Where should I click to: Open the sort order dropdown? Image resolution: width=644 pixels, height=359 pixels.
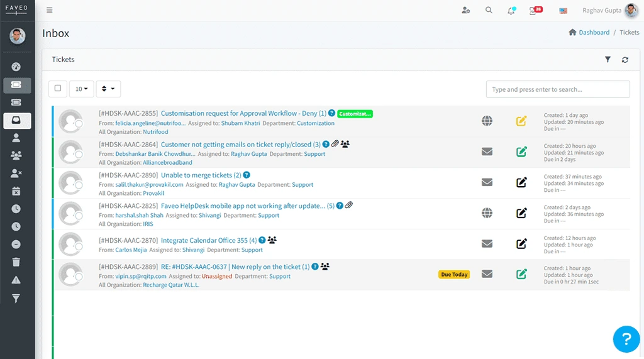point(108,89)
